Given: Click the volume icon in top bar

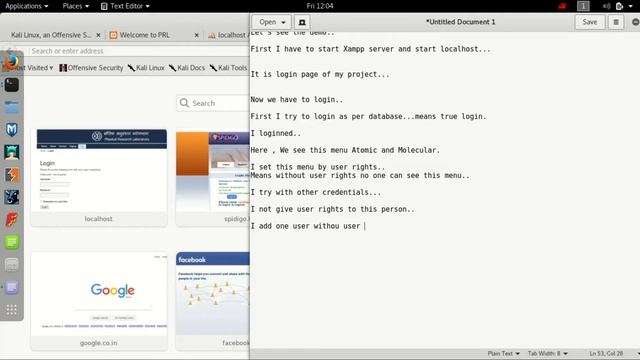Looking at the screenshot, I should click(607, 6).
